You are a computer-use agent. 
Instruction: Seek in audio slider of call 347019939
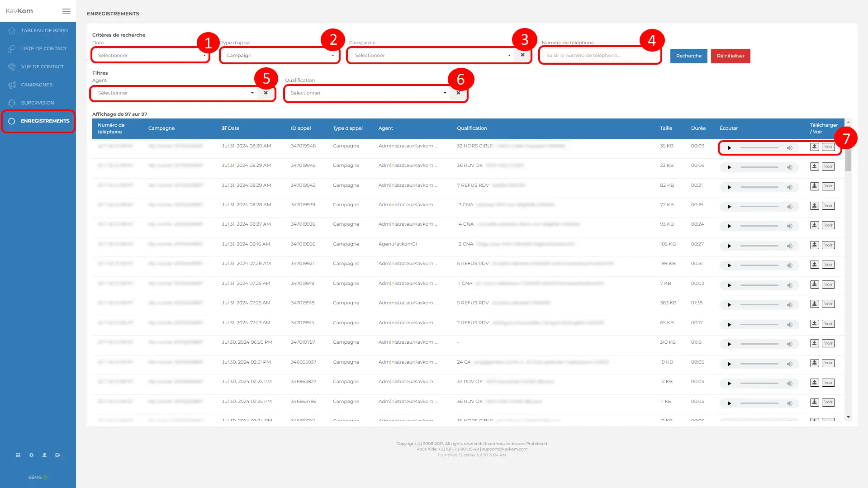(x=759, y=206)
